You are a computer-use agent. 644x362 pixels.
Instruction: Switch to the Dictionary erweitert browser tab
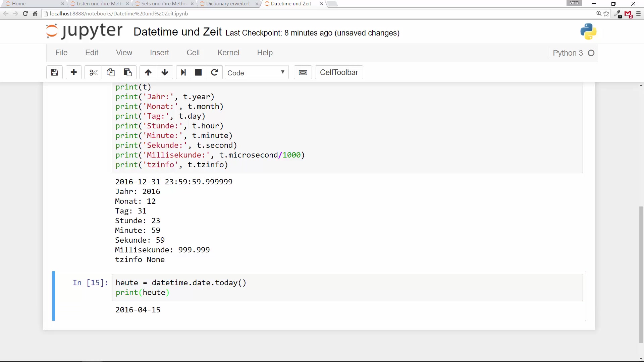[x=228, y=4]
